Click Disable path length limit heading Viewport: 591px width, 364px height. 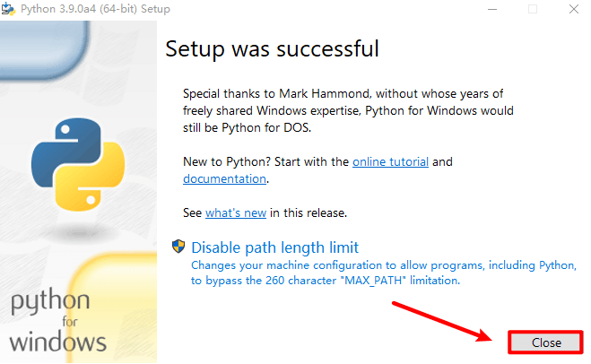(x=274, y=247)
